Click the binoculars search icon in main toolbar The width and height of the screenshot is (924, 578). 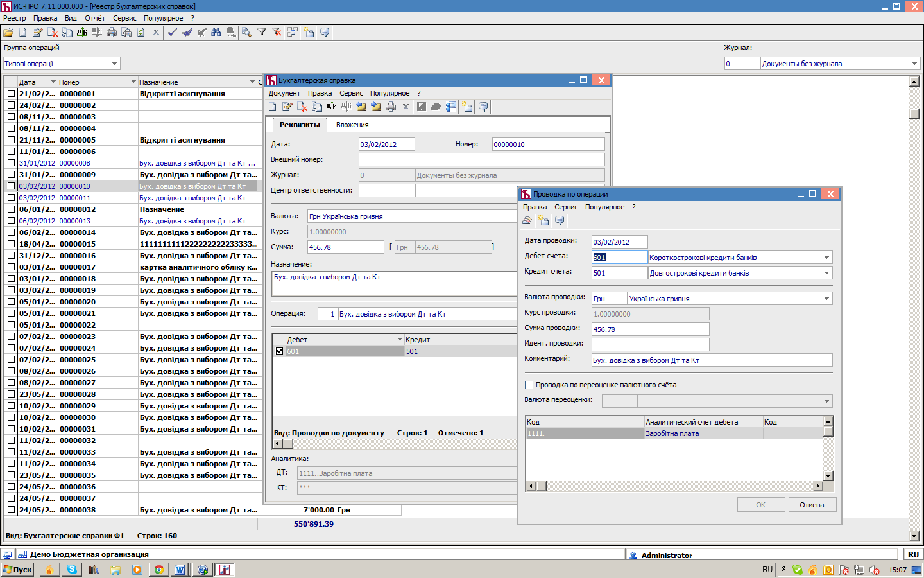coord(216,32)
